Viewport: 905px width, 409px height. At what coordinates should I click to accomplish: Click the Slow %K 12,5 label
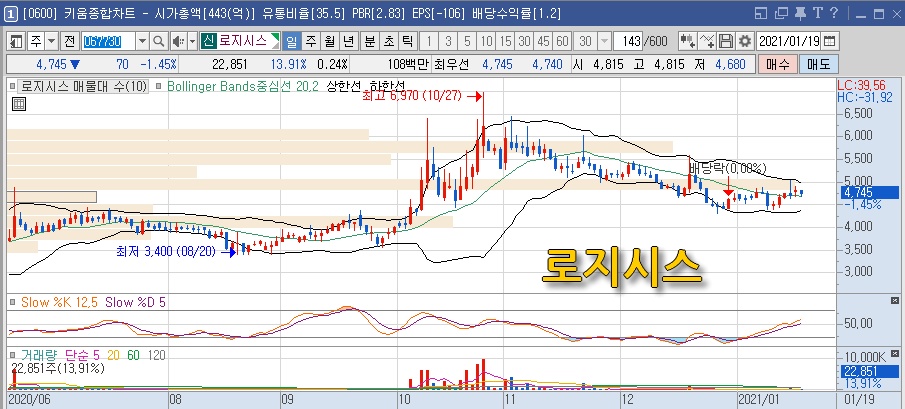point(59,302)
